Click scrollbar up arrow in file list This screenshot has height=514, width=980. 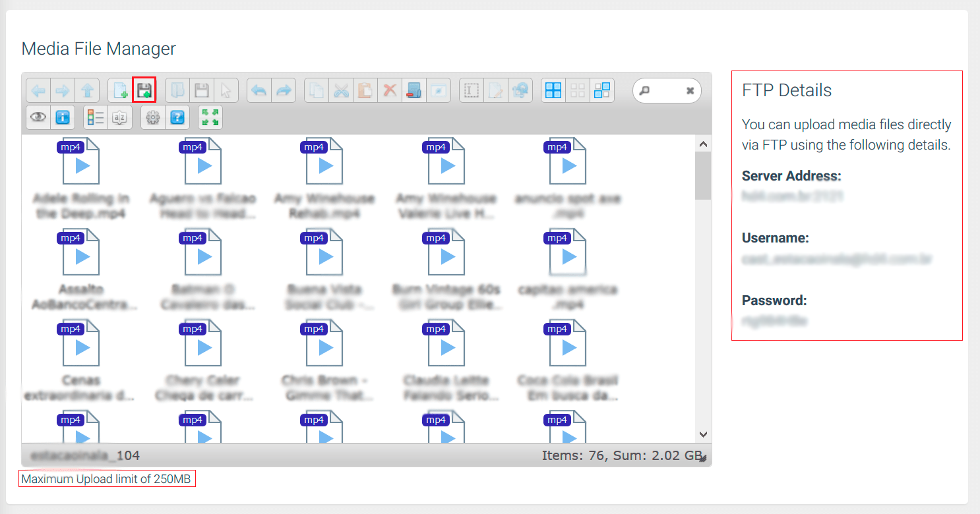coord(703,144)
